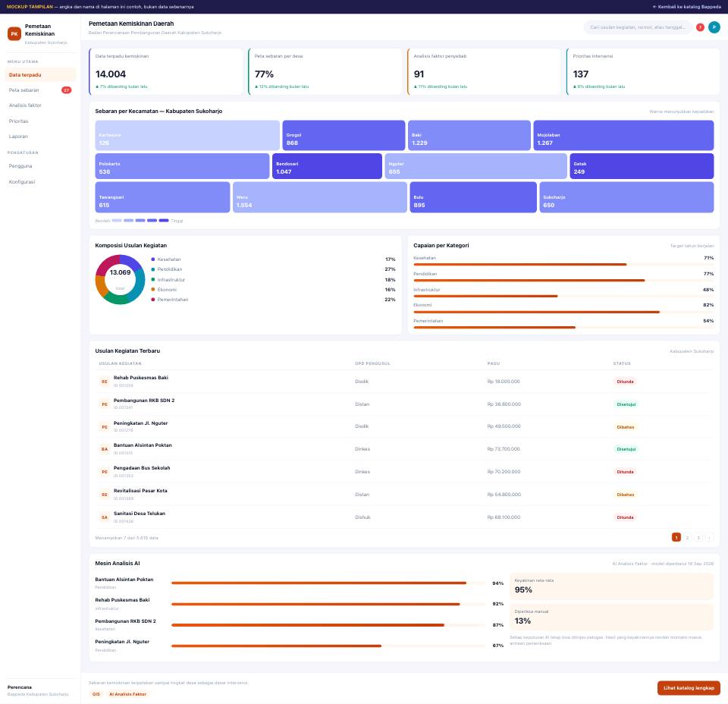Click the Pendidikan legend color dot
The width and height of the screenshot is (728, 704).
tap(153, 269)
